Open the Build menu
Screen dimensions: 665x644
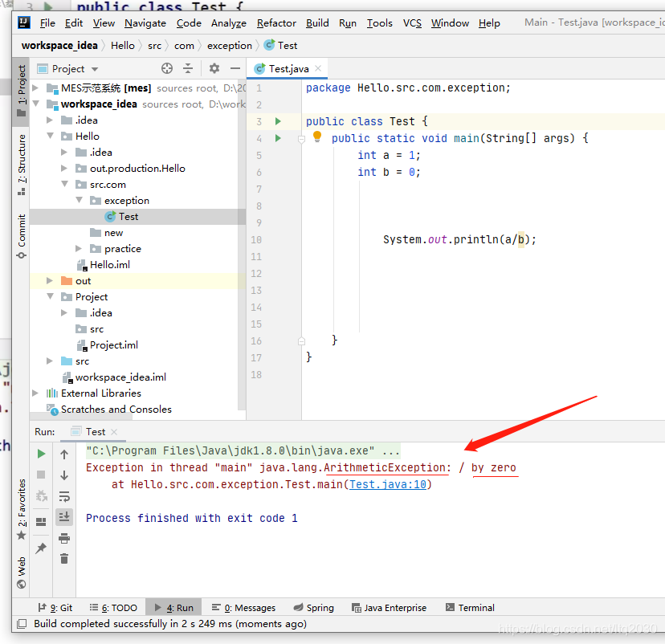(x=317, y=23)
